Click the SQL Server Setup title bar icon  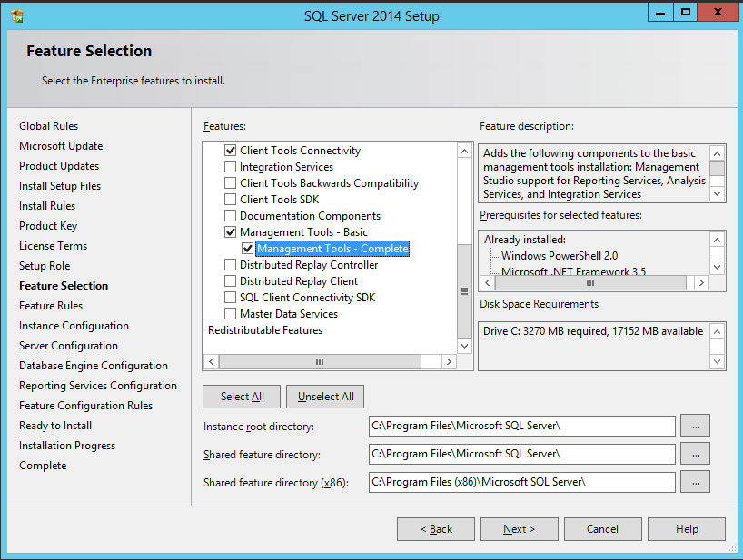pyautogui.click(x=17, y=15)
